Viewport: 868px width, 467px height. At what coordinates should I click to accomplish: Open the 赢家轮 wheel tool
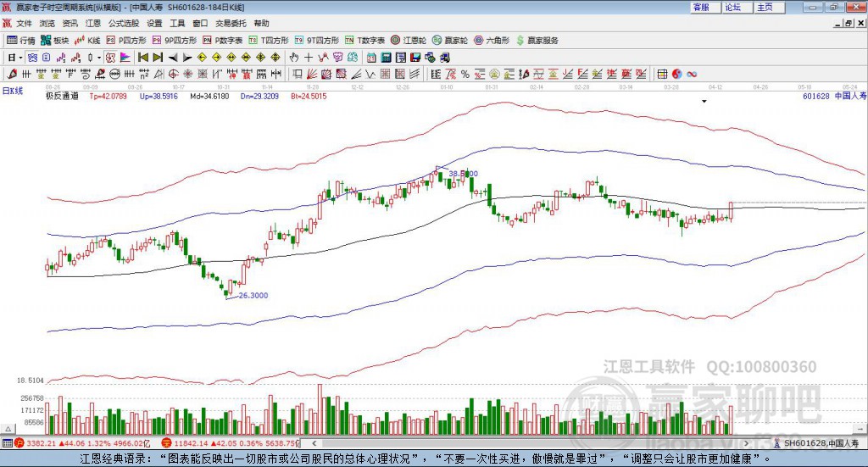pyautogui.click(x=450, y=41)
